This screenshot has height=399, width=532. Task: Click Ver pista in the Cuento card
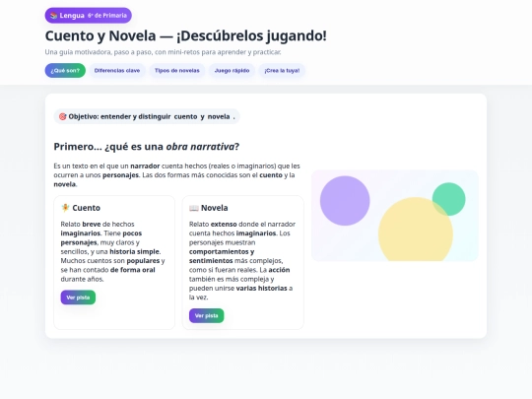[x=78, y=298]
